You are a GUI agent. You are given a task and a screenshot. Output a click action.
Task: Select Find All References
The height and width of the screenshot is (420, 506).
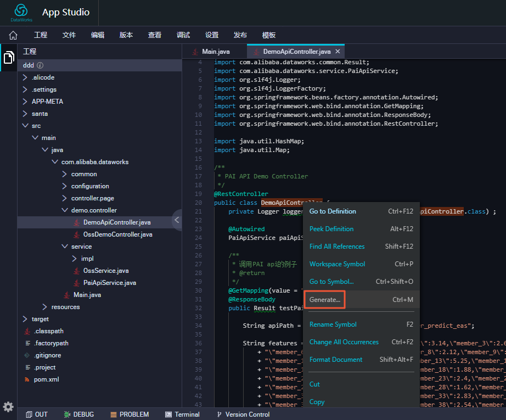(x=361, y=247)
